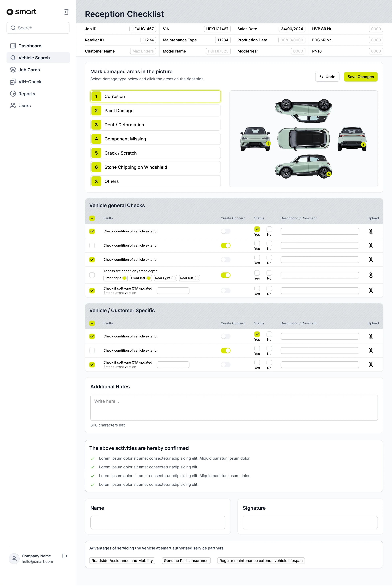392x586 pixels.
Task: Select the Rear right tire radio
Action: coord(173,278)
